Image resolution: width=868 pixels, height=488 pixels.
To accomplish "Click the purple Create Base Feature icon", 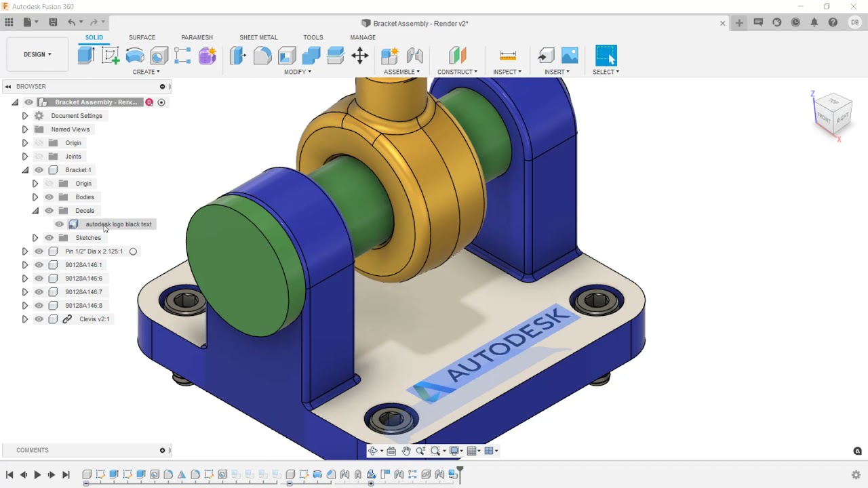I will pos(208,56).
